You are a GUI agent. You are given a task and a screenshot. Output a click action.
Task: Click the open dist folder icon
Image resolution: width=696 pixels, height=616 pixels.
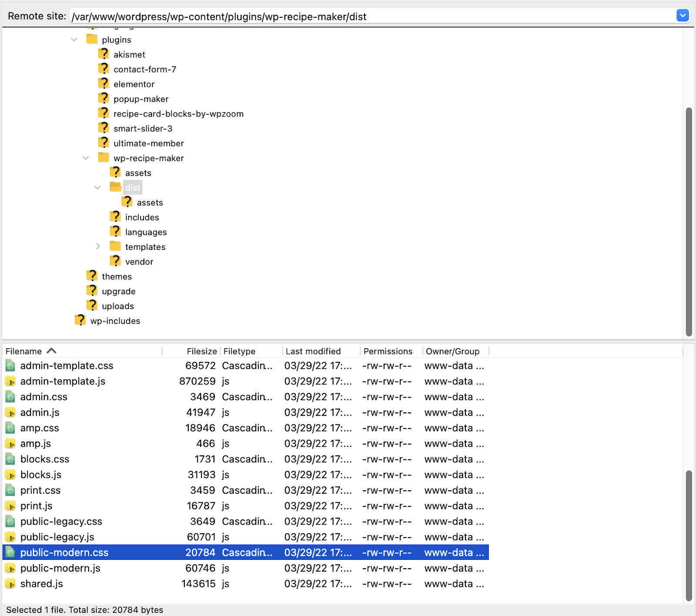[115, 187]
